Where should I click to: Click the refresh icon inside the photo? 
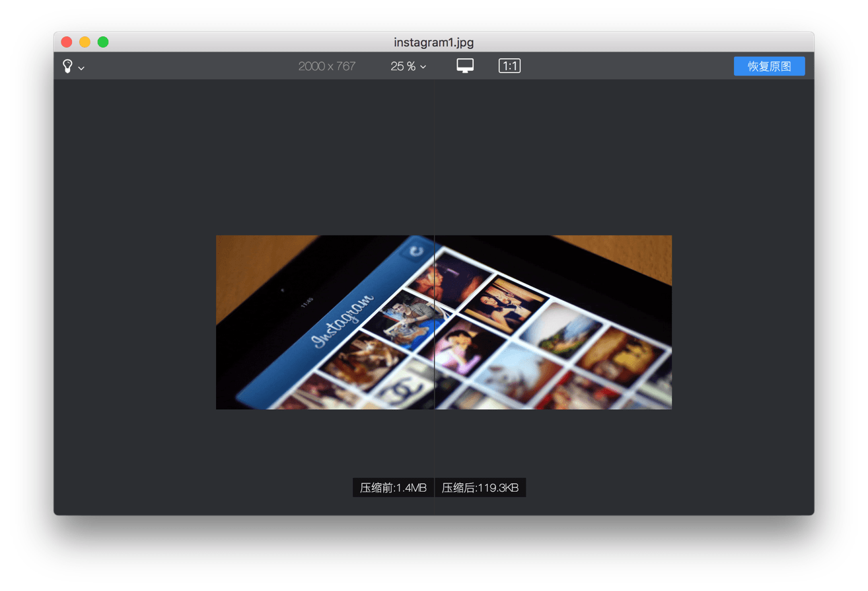tap(416, 251)
